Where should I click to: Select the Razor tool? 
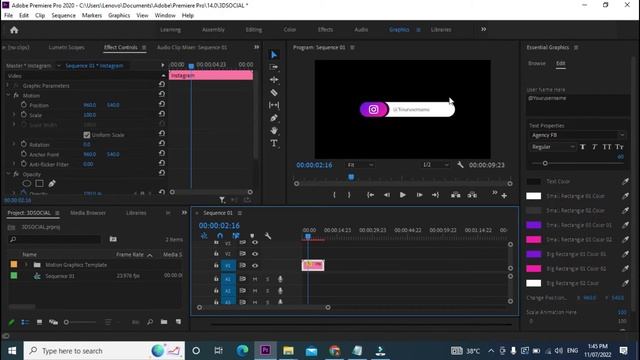(x=274, y=93)
